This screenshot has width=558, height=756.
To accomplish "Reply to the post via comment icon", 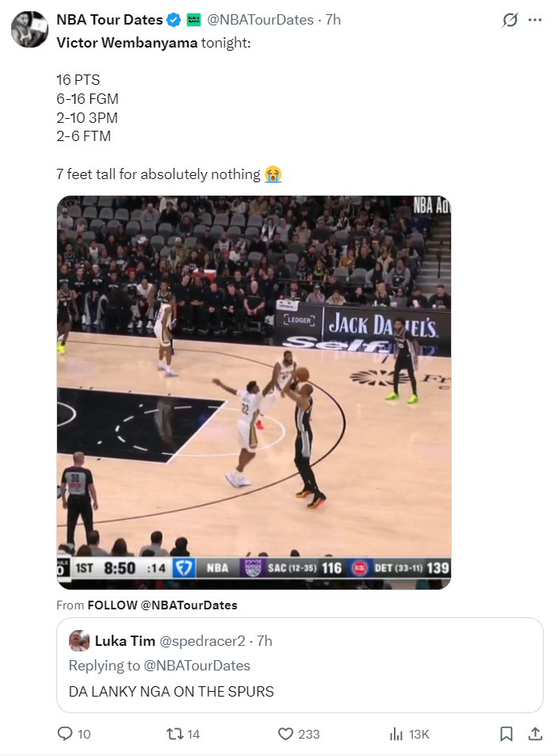I will (65, 734).
